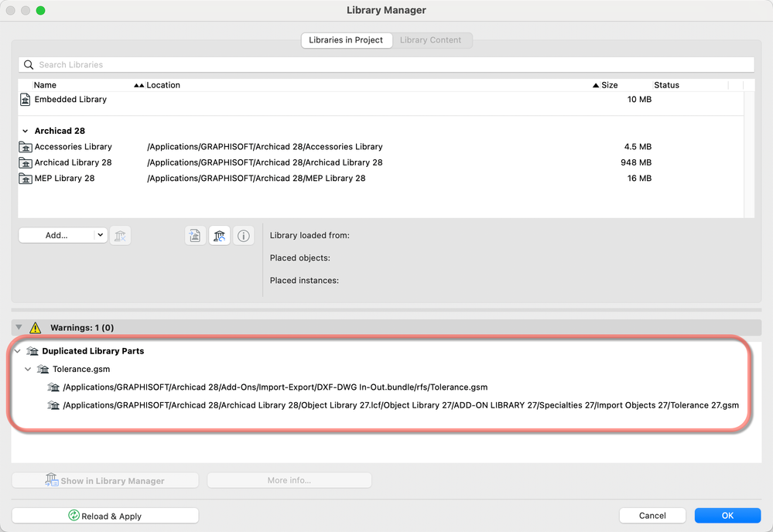Collapse the Duplicated Library Parts node
773x532 pixels.
18,351
